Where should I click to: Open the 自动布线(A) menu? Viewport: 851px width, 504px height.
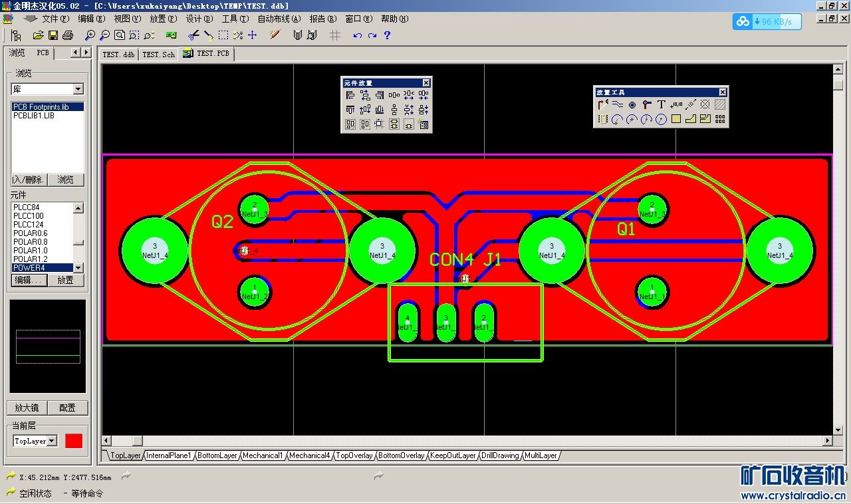279,19
